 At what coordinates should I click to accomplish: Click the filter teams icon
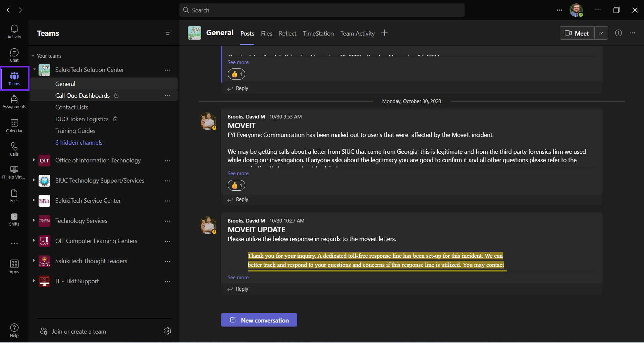click(168, 33)
